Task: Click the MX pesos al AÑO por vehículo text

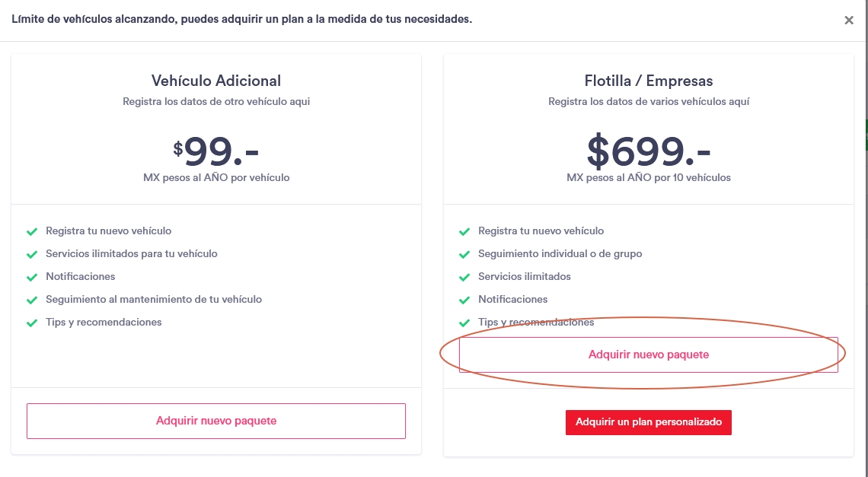Action: tap(216, 177)
